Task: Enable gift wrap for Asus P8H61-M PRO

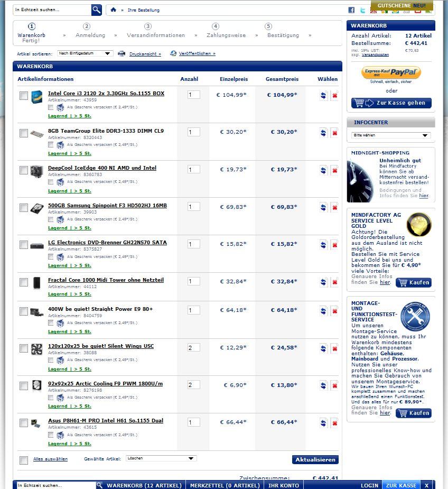Action: tap(51, 435)
